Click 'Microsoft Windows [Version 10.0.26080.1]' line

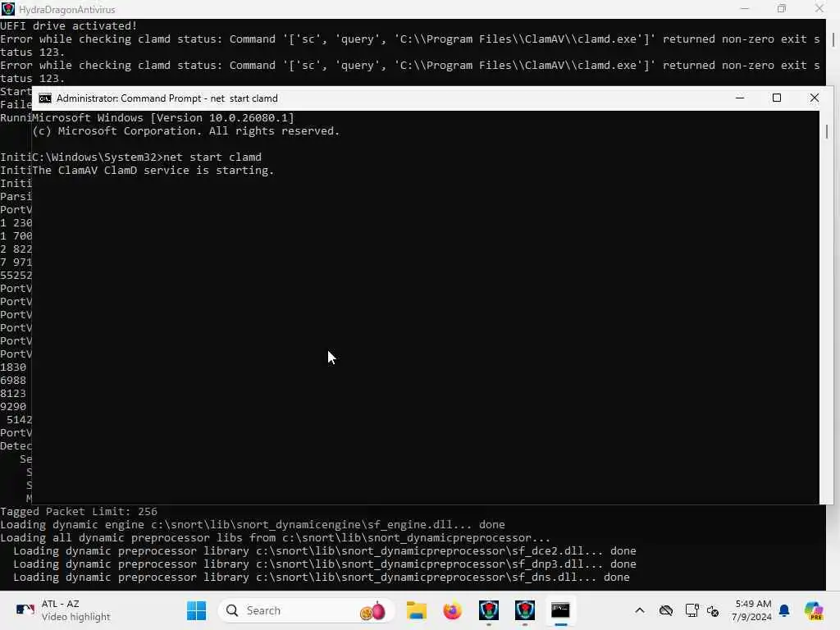[x=163, y=118]
